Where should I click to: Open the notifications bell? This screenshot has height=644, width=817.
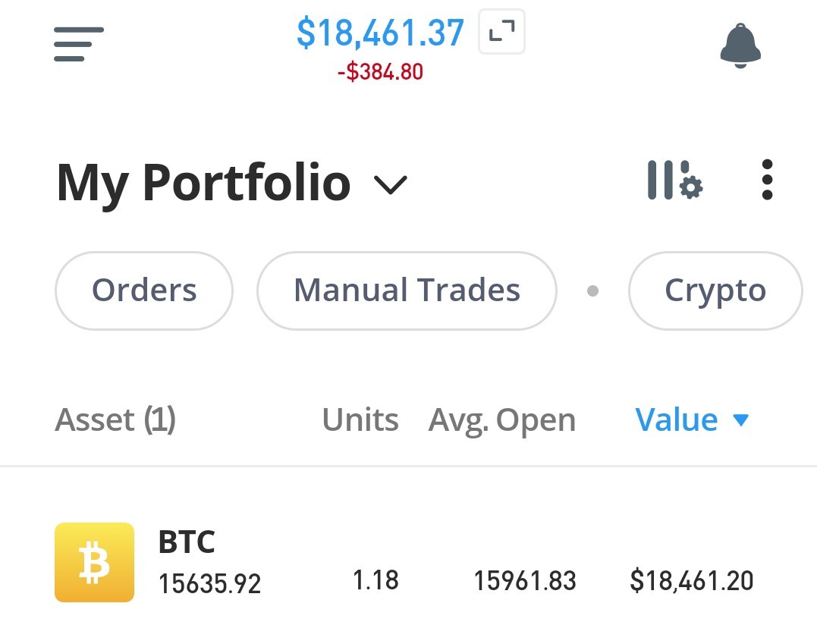pyautogui.click(x=740, y=46)
